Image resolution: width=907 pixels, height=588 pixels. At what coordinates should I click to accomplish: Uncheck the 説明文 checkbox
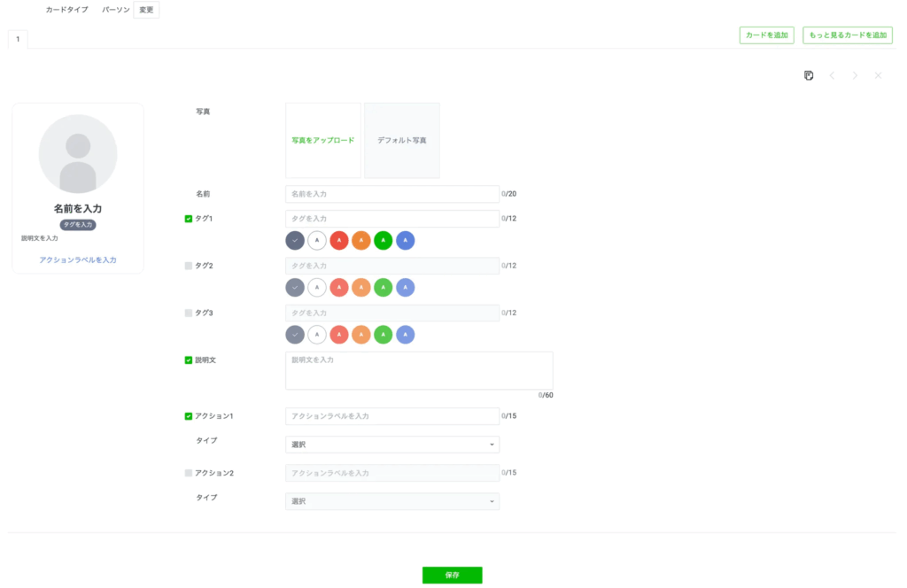click(189, 360)
